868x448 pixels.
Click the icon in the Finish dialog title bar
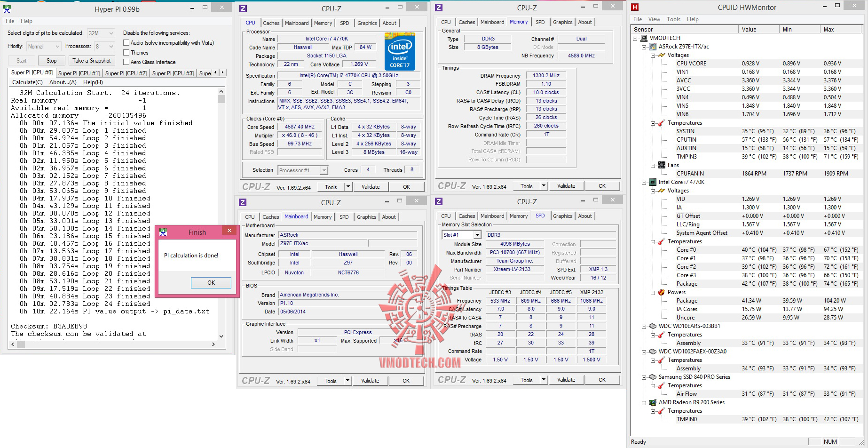[x=163, y=232]
